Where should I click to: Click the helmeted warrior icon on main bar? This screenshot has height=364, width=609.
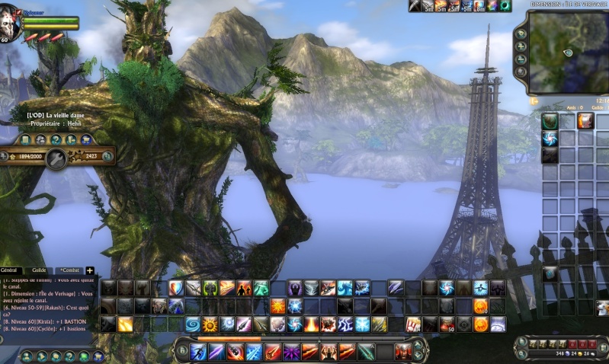click(402, 352)
